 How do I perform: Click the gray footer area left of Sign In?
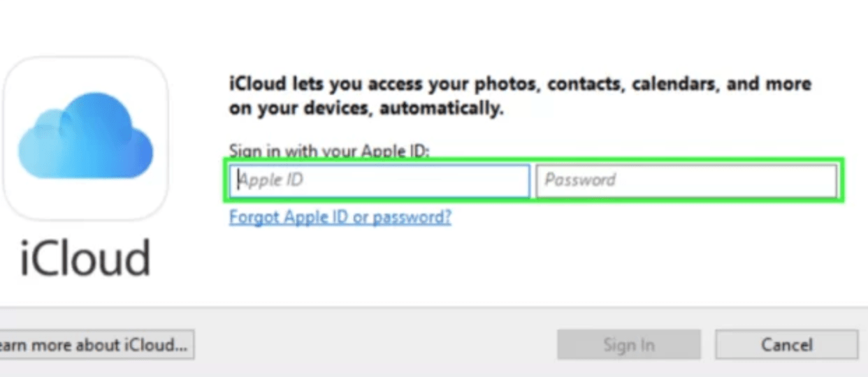click(x=377, y=345)
